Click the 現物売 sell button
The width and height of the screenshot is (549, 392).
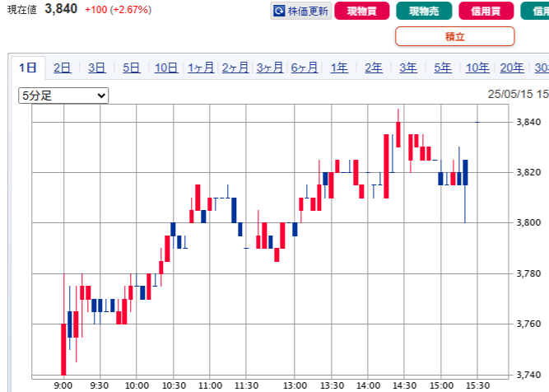tap(424, 11)
